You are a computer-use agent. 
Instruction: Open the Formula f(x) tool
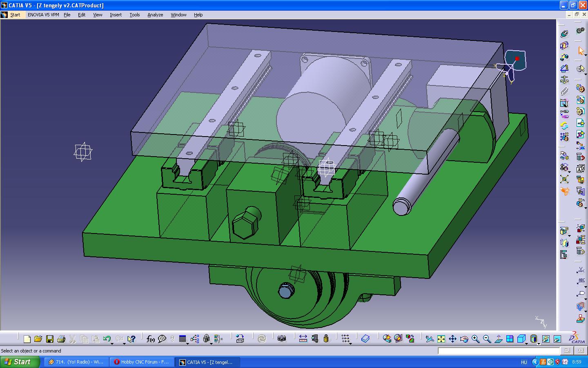click(150, 339)
